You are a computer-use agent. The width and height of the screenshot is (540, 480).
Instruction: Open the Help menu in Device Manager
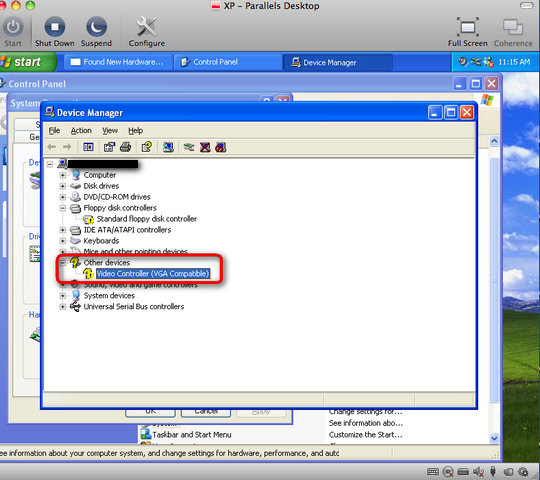(x=136, y=131)
